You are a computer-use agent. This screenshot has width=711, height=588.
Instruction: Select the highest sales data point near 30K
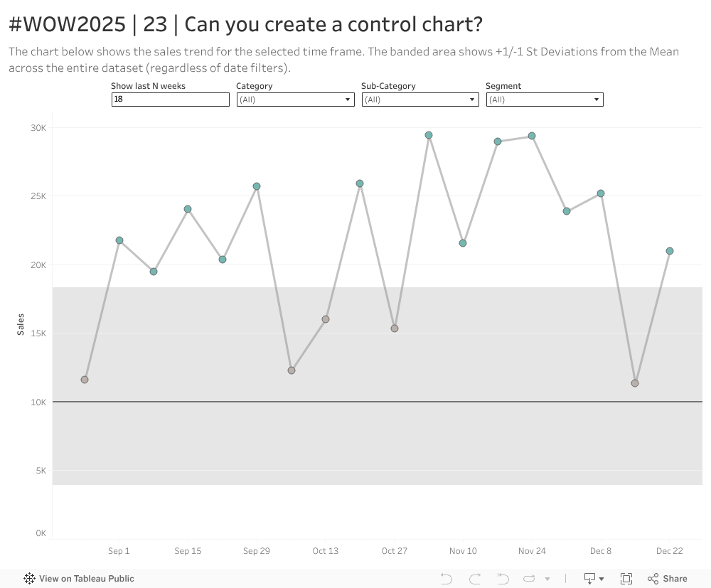pos(429,135)
